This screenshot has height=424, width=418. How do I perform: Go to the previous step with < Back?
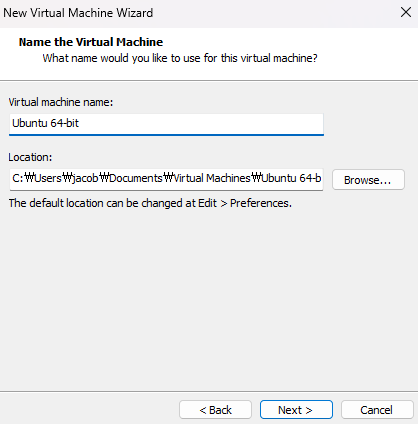pos(215,410)
